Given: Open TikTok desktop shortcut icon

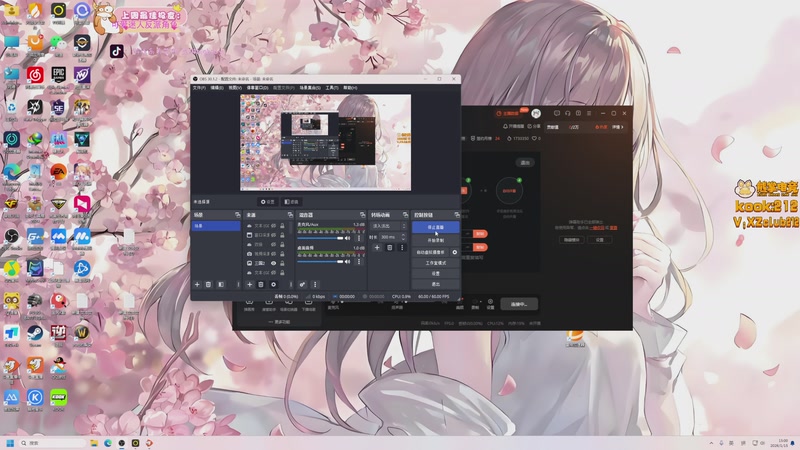Looking at the screenshot, I should pyautogui.click(x=116, y=51).
